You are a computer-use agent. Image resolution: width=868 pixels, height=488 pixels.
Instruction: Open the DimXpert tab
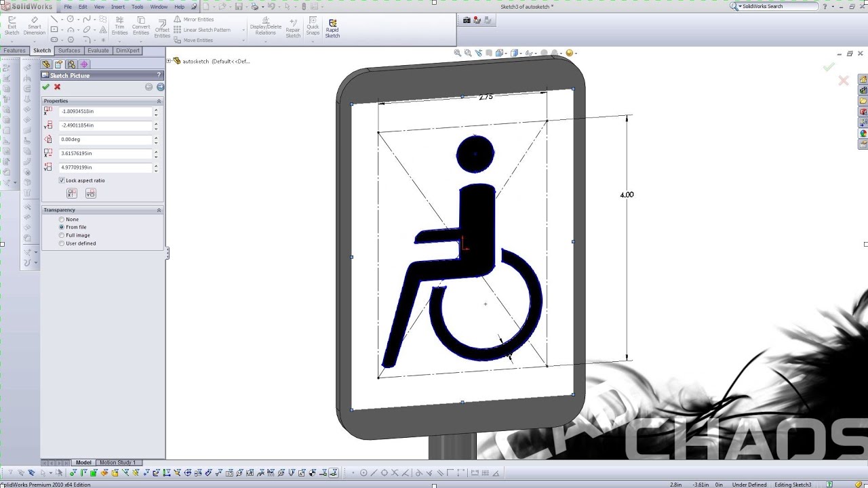click(128, 51)
